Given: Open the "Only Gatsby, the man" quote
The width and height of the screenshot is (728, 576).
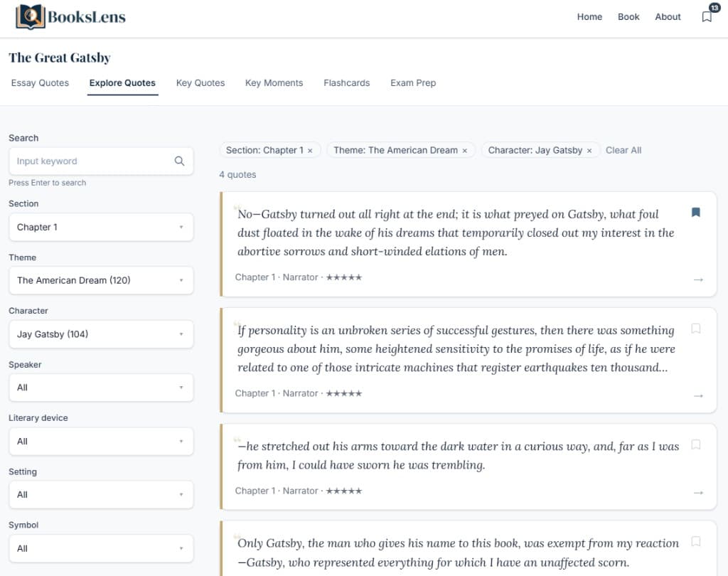Looking at the screenshot, I should [x=469, y=548].
